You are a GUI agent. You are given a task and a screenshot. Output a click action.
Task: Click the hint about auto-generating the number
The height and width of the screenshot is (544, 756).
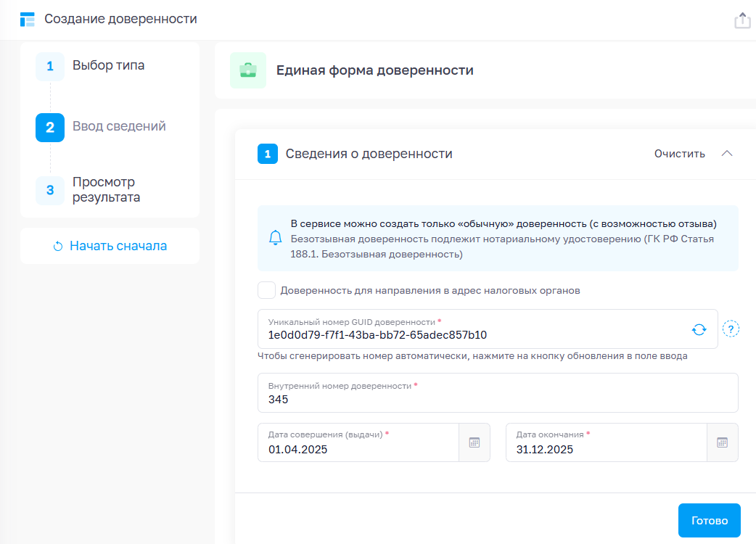[x=472, y=356]
